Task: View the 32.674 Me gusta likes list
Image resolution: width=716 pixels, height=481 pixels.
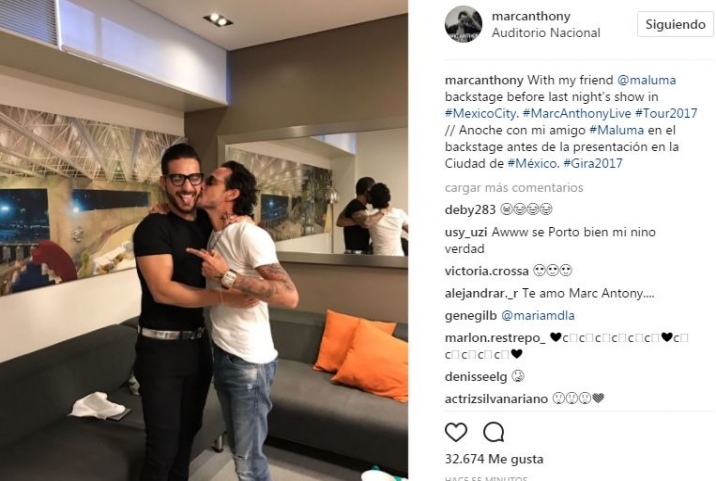Action: (494, 459)
